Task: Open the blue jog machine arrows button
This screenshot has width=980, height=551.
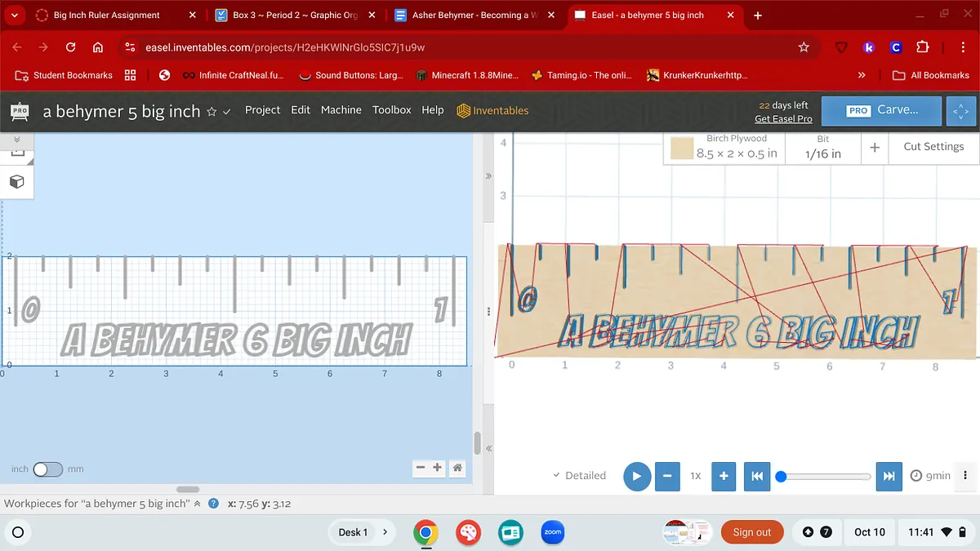Action: point(960,111)
